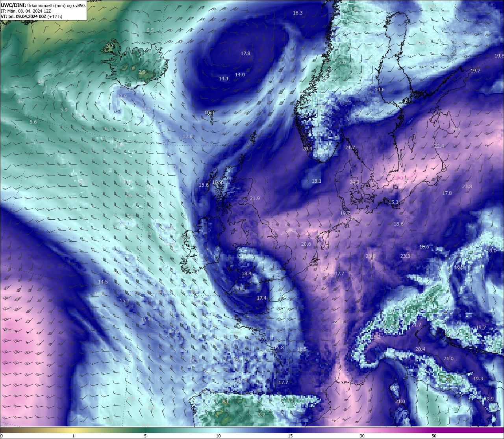Click the 20.6 value label
Viewport: 504px width, 439px height.
click(306, 244)
